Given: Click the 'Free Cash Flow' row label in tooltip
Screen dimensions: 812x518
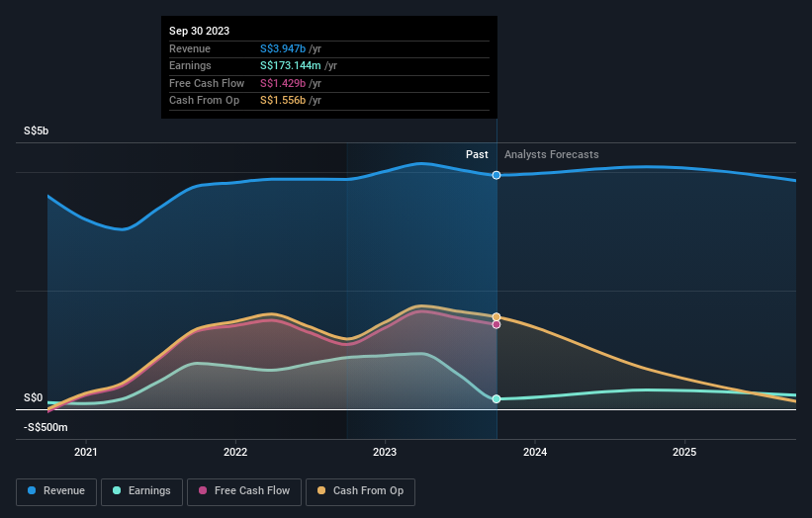Looking at the screenshot, I should tap(207, 83).
